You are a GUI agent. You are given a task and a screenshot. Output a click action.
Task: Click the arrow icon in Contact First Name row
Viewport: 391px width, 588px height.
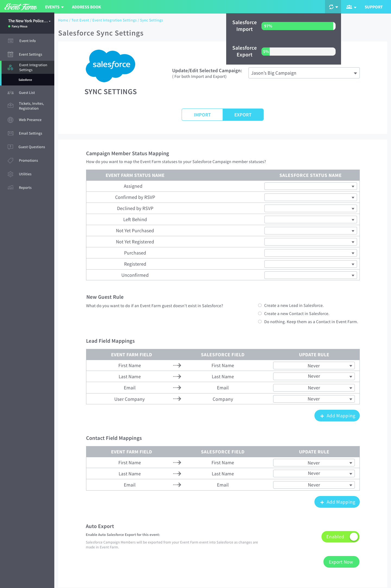click(177, 463)
